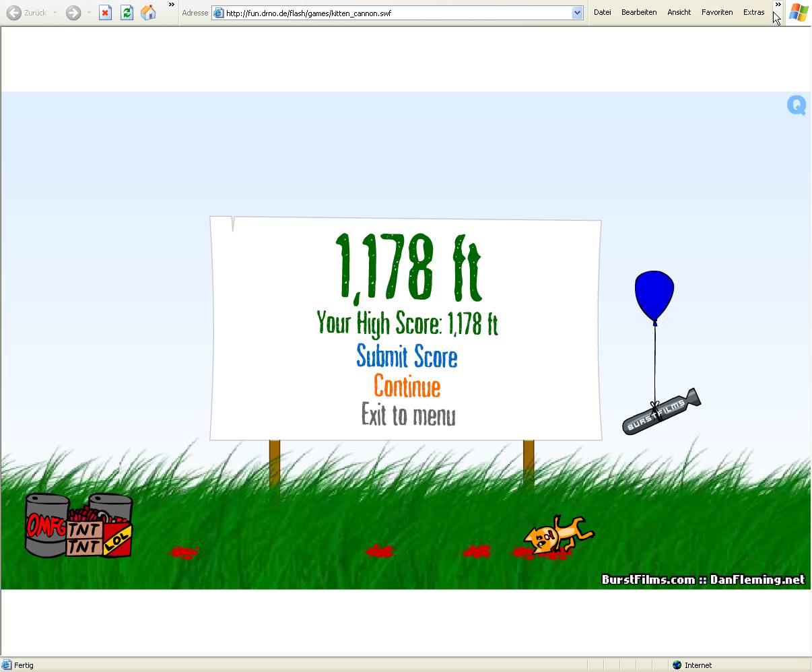The height and width of the screenshot is (672, 812).
Task: Click the Internet zone label in status bar
Action: (x=698, y=665)
